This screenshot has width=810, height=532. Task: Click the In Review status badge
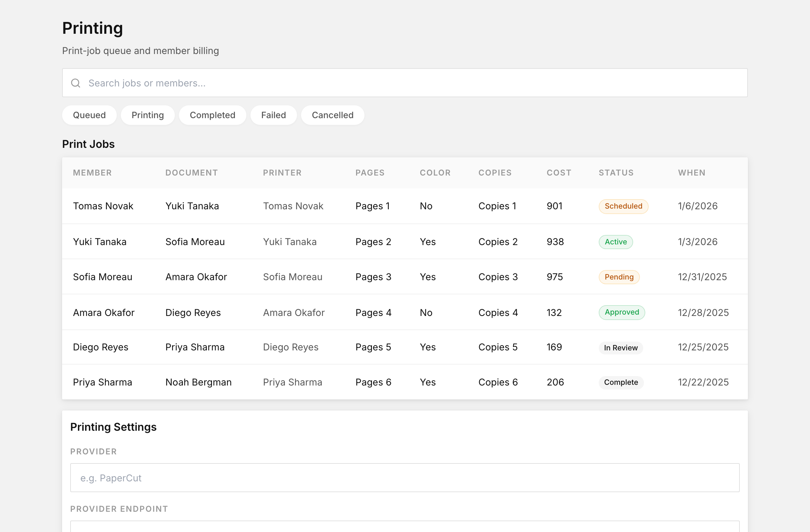coord(620,348)
